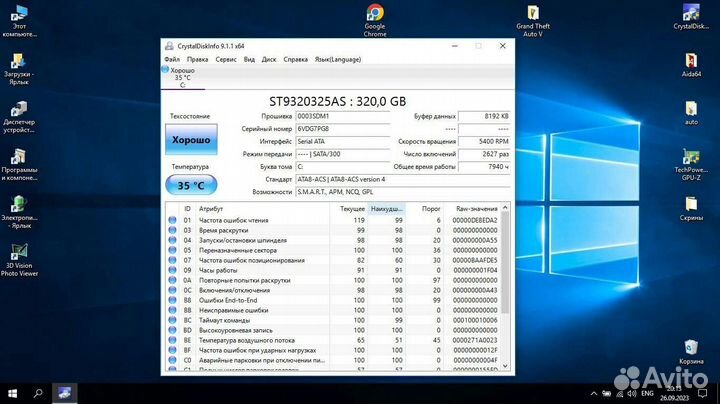Select row Частота ошибок чтения
Viewport: 720px width, 404px height.
[333, 220]
